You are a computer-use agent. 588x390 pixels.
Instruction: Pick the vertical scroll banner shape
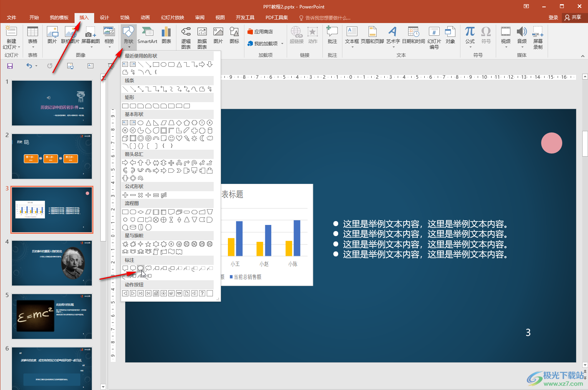pos(156,252)
